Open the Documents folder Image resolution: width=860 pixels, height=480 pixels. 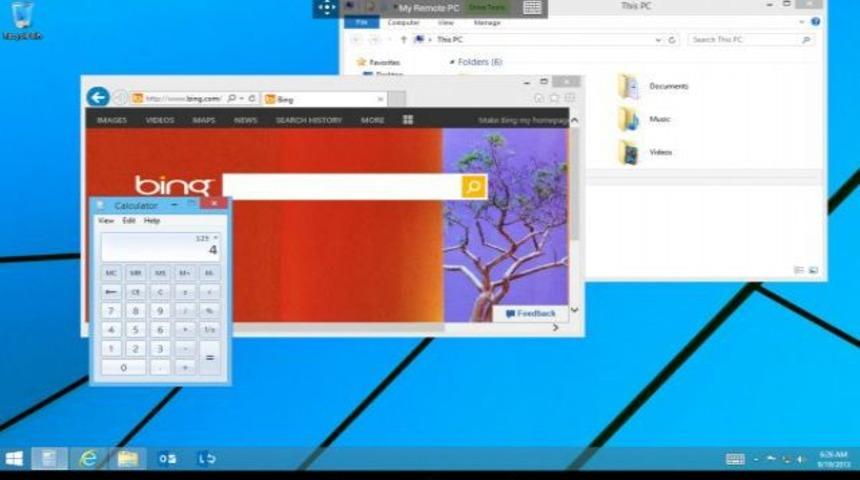tap(653, 86)
